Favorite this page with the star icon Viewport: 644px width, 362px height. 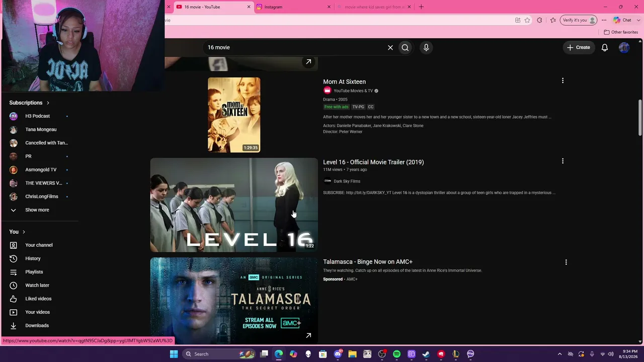pyautogui.click(x=527, y=20)
